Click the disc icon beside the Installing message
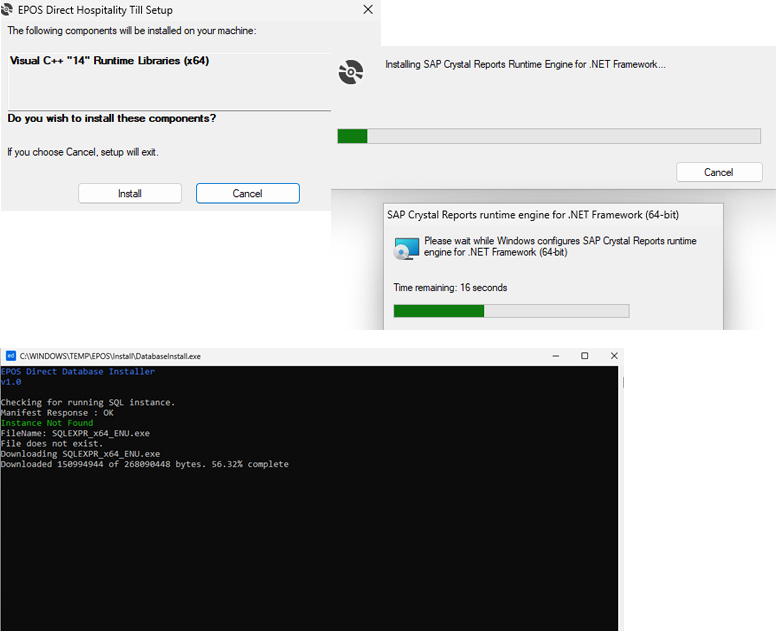Viewport: 776px width, 631px height. [350, 71]
